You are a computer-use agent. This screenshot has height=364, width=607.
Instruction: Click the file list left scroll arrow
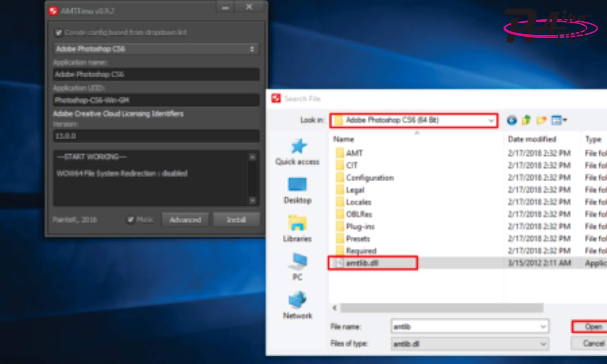[335, 308]
